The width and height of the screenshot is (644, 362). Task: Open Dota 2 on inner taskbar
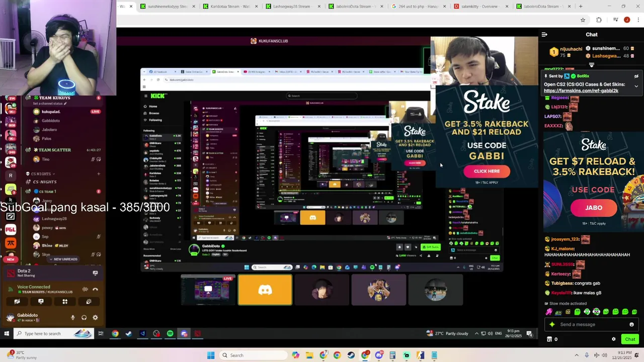point(198,333)
